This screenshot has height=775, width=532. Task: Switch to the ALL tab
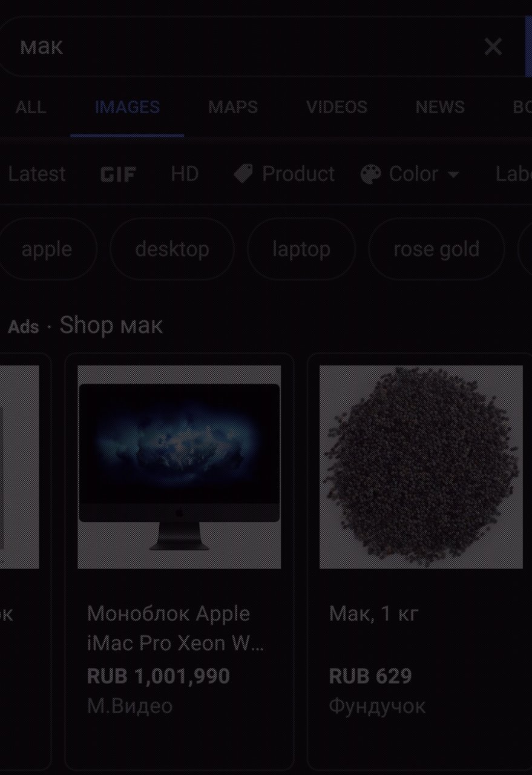(x=30, y=107)
